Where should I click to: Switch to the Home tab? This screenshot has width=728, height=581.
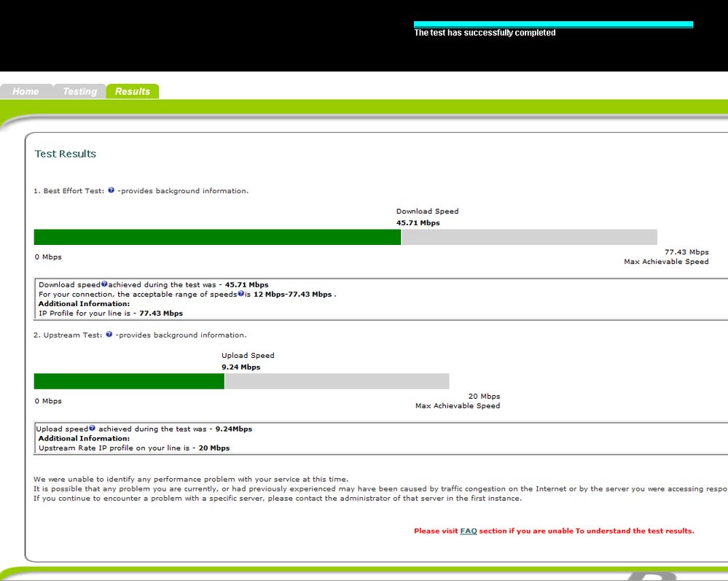click(x=26, y=91)
